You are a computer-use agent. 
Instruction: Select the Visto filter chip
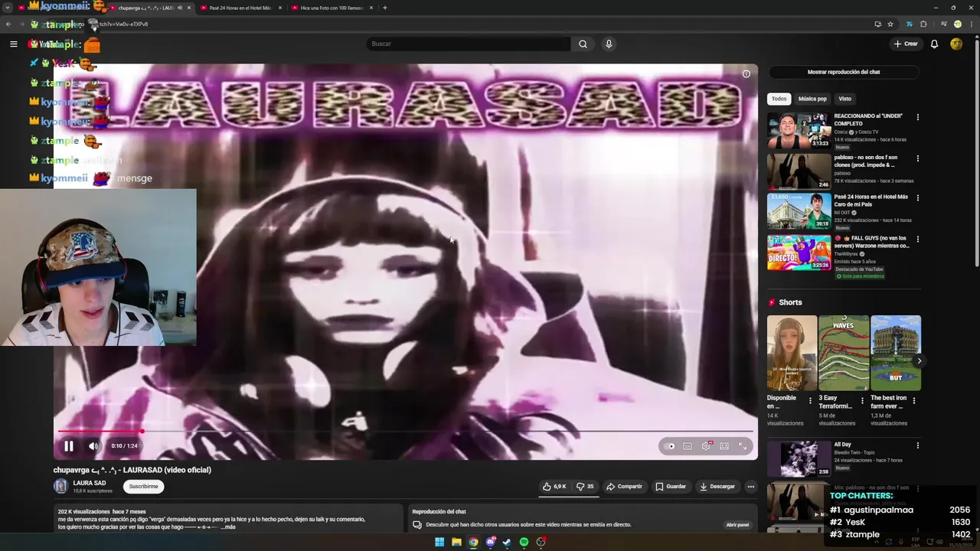click(844, 99)
